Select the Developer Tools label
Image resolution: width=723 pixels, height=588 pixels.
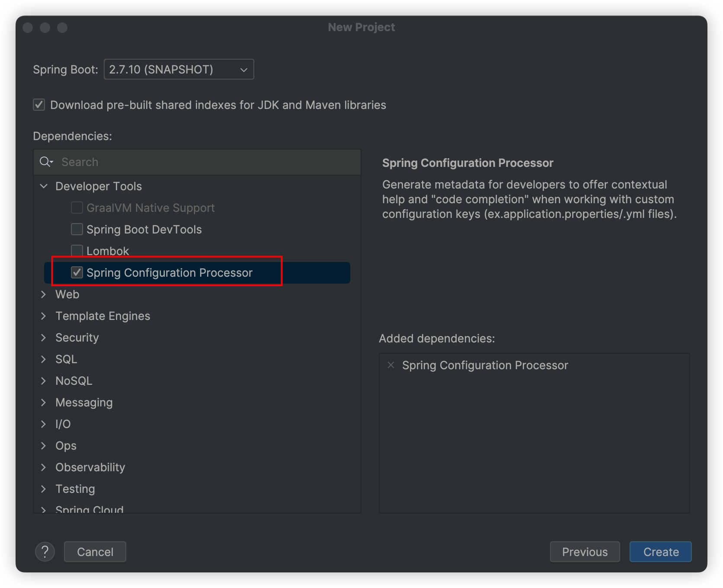(x=99, y=186)
